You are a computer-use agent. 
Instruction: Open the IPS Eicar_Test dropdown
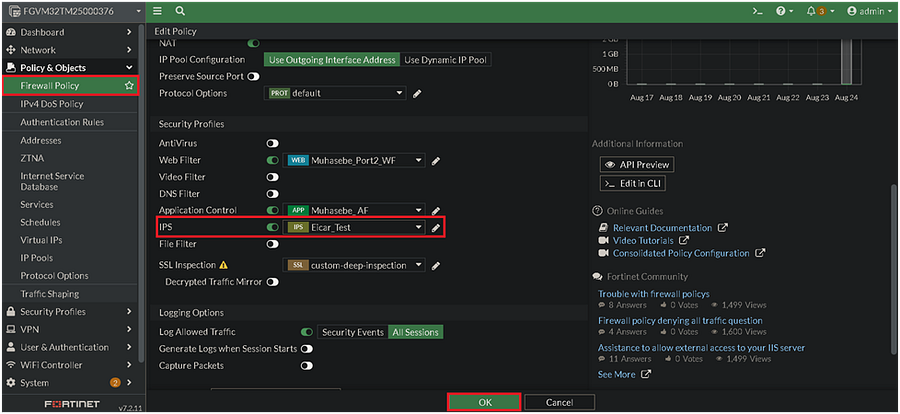[x=354, y=228]
